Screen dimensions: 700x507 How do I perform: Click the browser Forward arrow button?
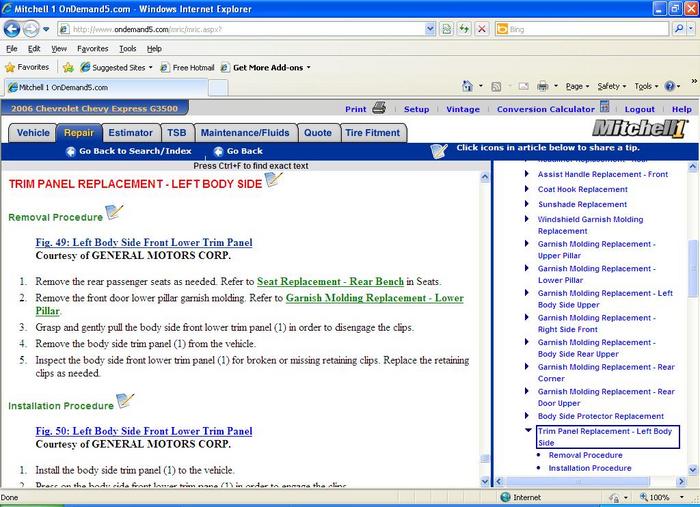[x=30, y=29]
